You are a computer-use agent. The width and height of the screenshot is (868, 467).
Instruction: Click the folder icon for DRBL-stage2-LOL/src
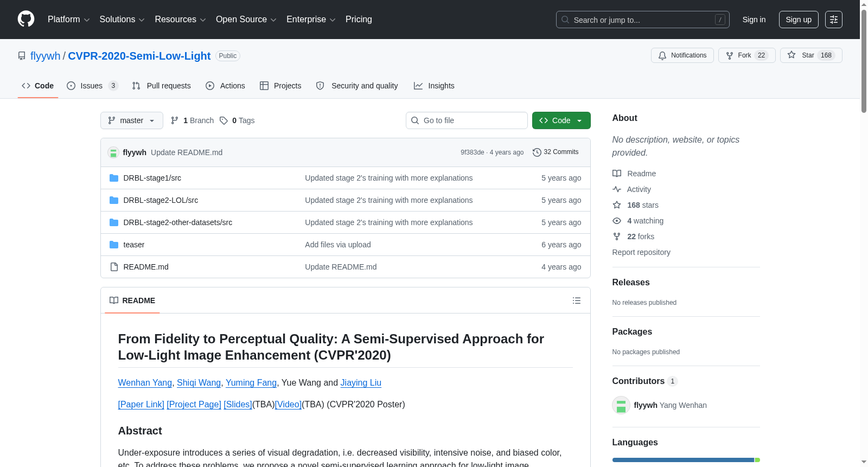pyautogui.click(x=114, y=200)
